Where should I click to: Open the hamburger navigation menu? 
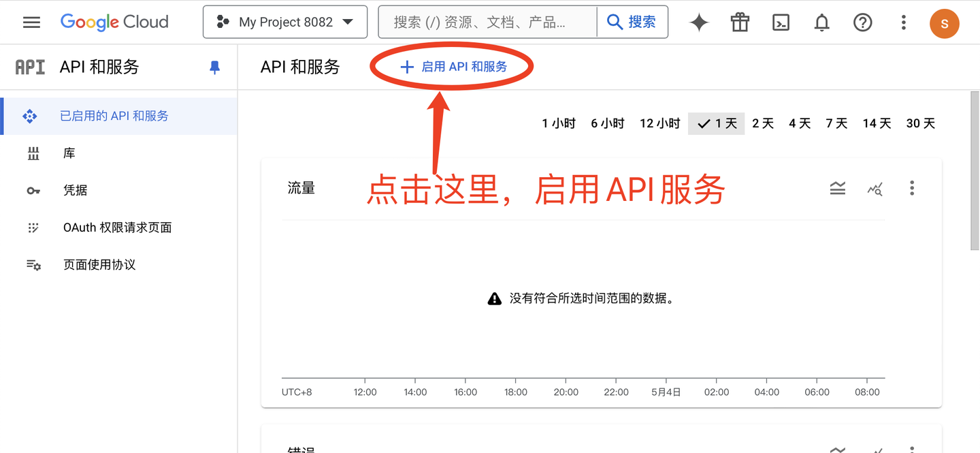pyautogui.click(x=31, y=22)
